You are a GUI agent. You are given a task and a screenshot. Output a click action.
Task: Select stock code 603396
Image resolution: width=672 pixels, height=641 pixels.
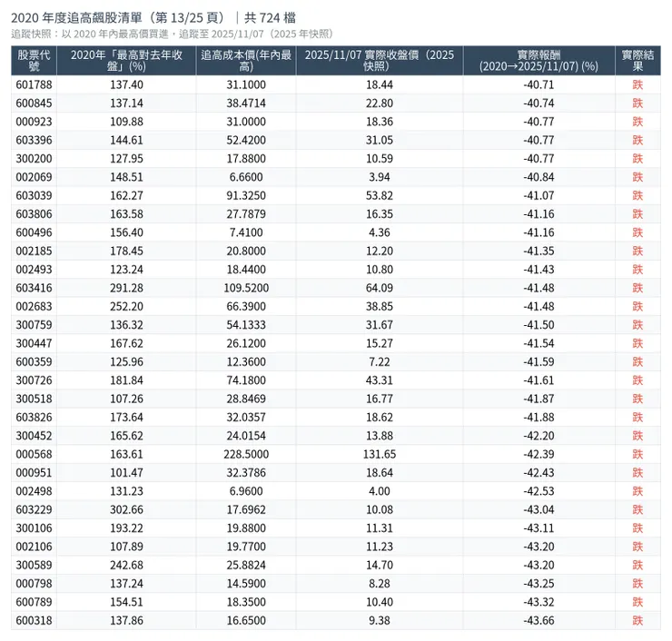[34, 140]
